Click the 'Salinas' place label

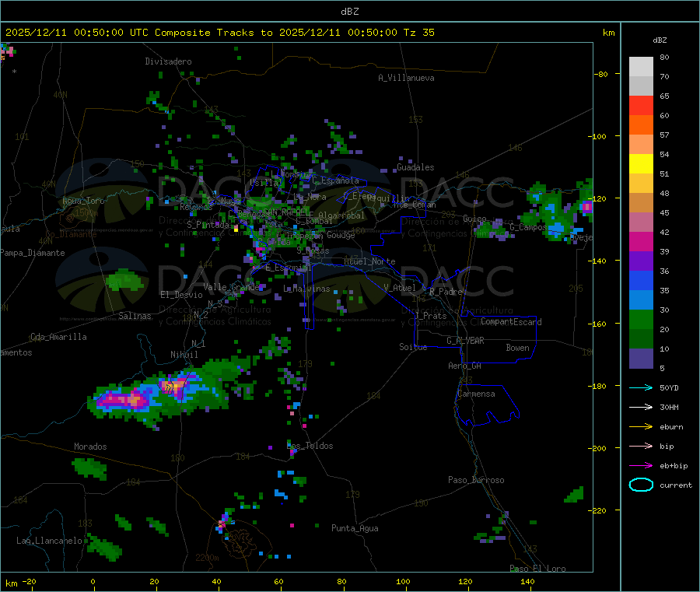tap(135, 316)
